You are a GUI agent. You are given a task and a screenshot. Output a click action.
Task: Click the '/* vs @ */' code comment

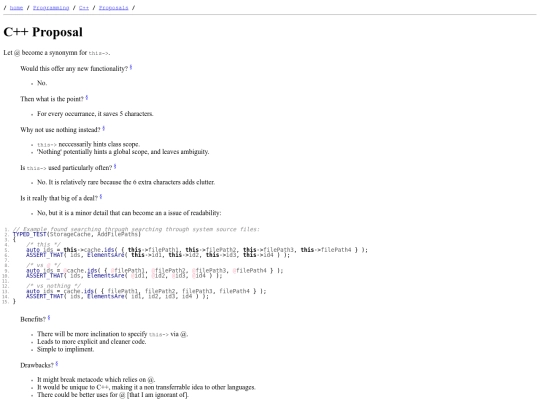coord(43,265)
